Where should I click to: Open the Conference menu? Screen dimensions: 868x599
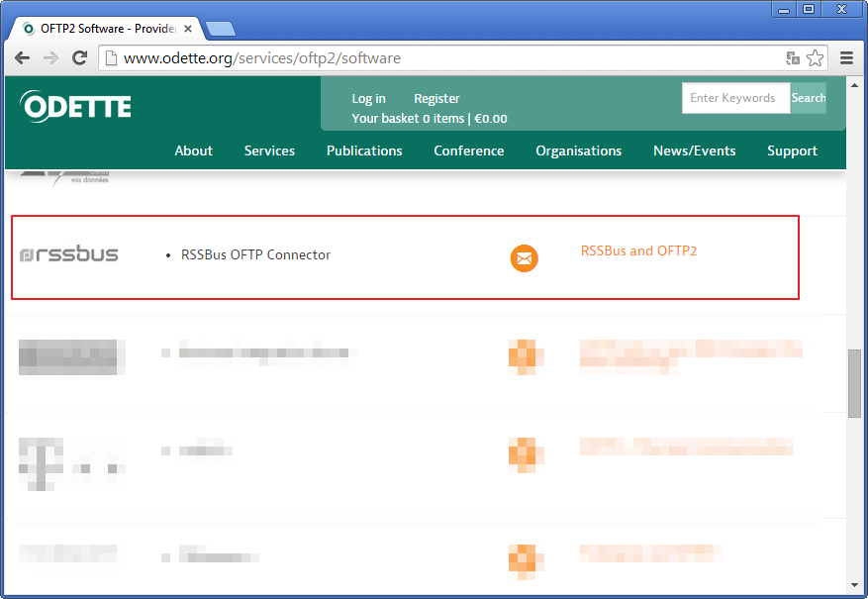pos(469,150)
